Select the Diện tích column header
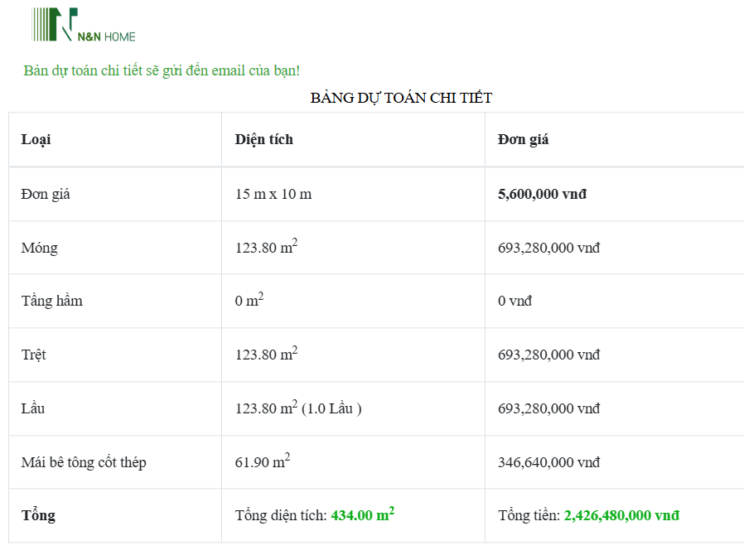 (x=263, y=139)
